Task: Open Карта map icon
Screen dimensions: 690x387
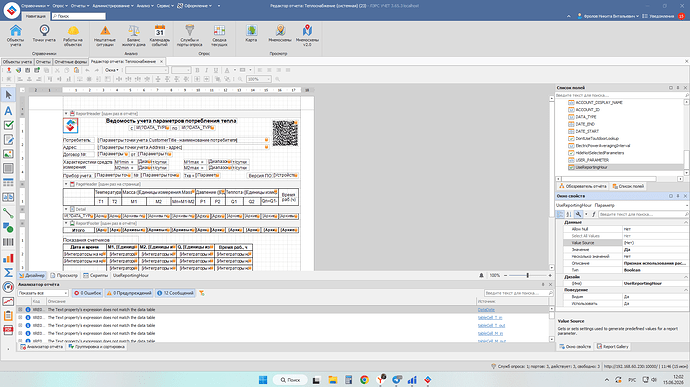Action: click(251, 33)
